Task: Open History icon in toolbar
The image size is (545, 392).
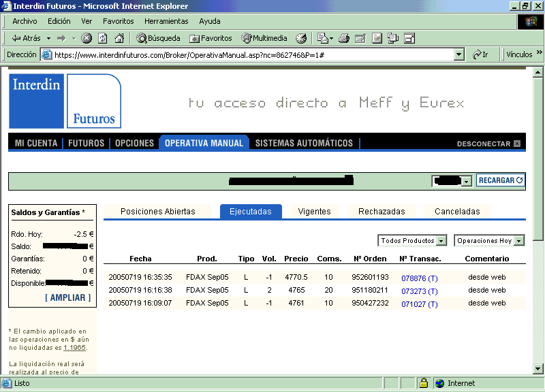Action: point(301,38)
